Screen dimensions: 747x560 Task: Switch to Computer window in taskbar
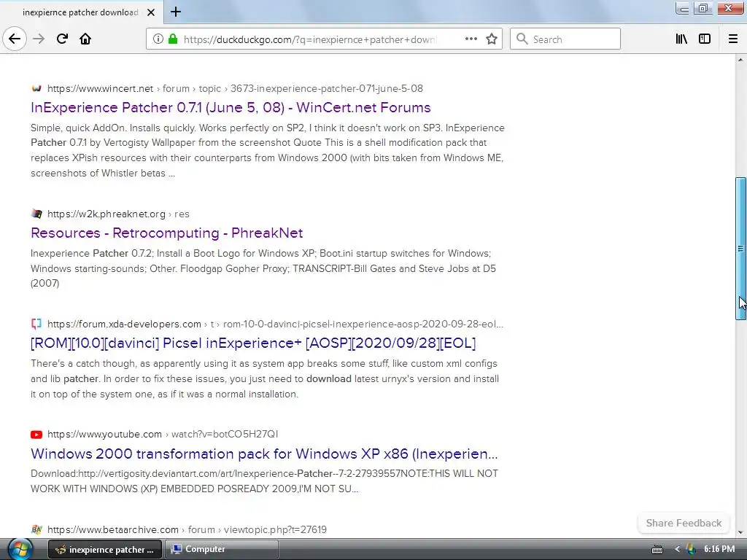222,549
